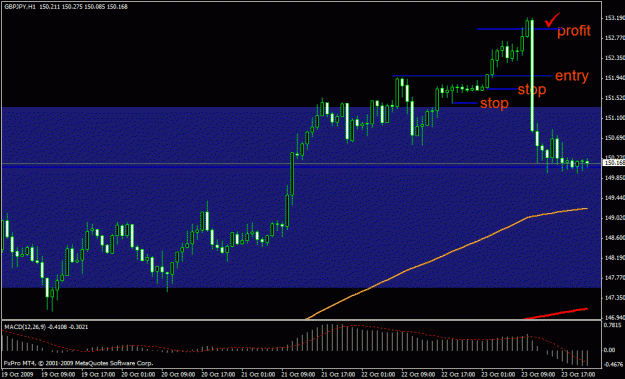This screenshot has height=379, width=625.
Task: Click the 152.770 price axis label
Action: 614,38
